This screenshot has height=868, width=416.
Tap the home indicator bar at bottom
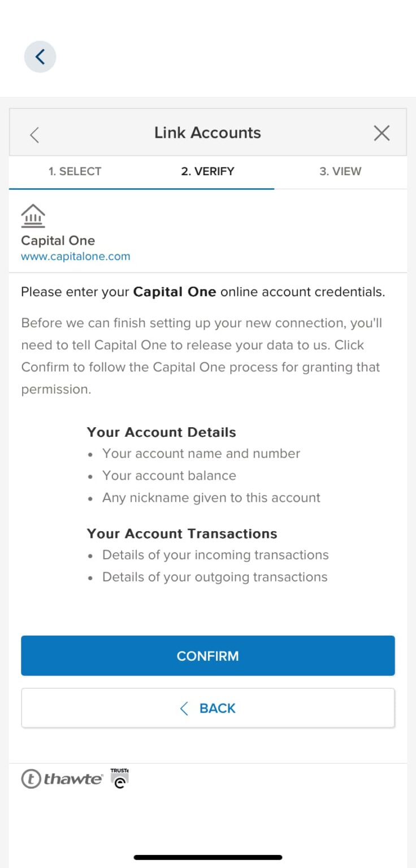tap(207, 857)
